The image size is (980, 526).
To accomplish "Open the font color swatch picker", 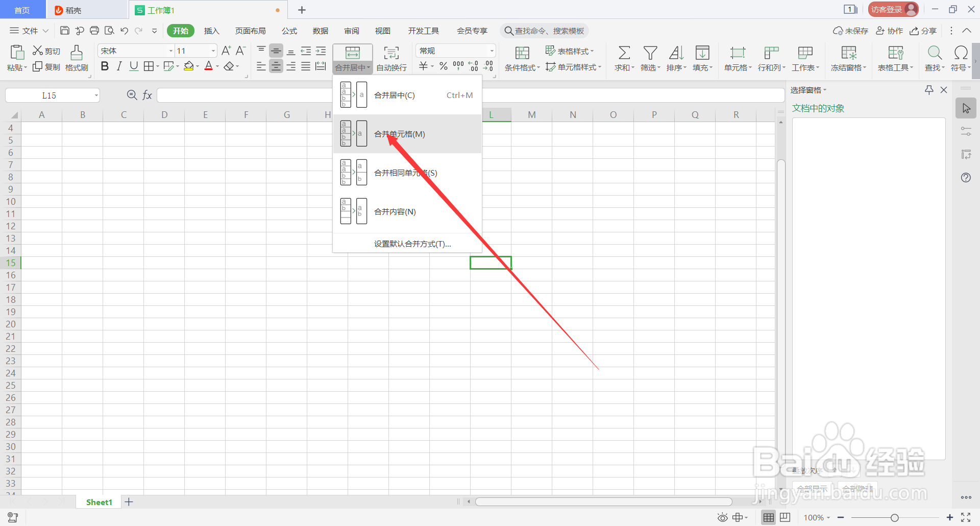I will 218,66.
